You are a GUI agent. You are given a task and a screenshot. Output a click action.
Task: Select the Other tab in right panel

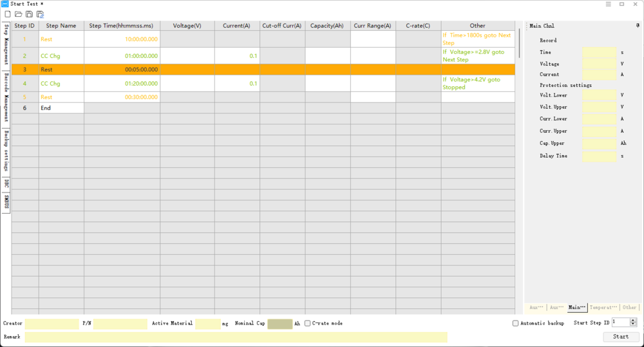pyautogui.click(x=629, y=308)
